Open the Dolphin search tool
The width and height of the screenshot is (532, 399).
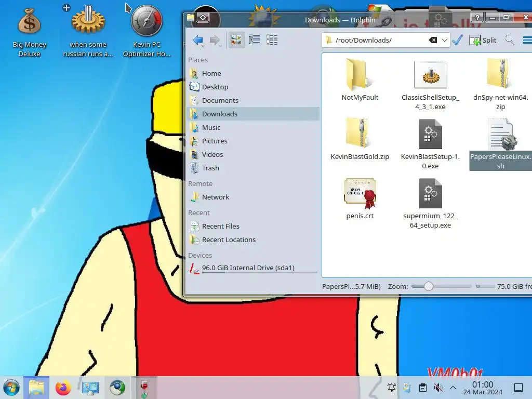tap(510, 40)
